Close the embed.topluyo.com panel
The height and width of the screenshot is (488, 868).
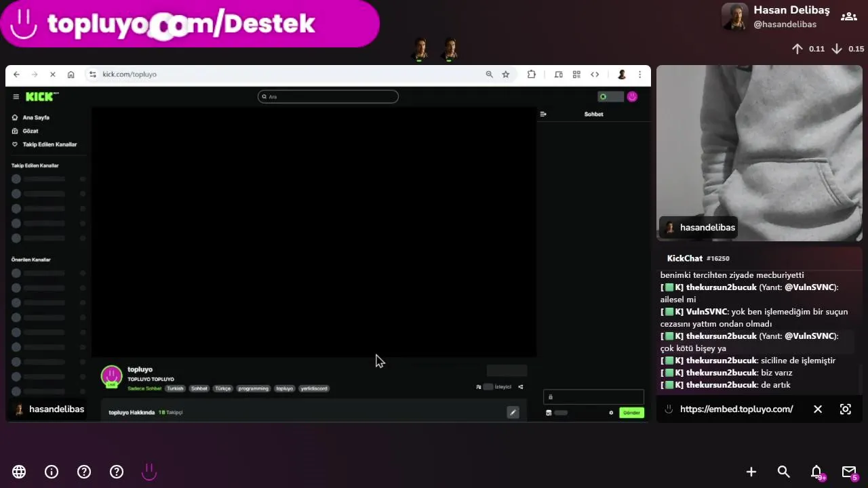tap(818, 409)
